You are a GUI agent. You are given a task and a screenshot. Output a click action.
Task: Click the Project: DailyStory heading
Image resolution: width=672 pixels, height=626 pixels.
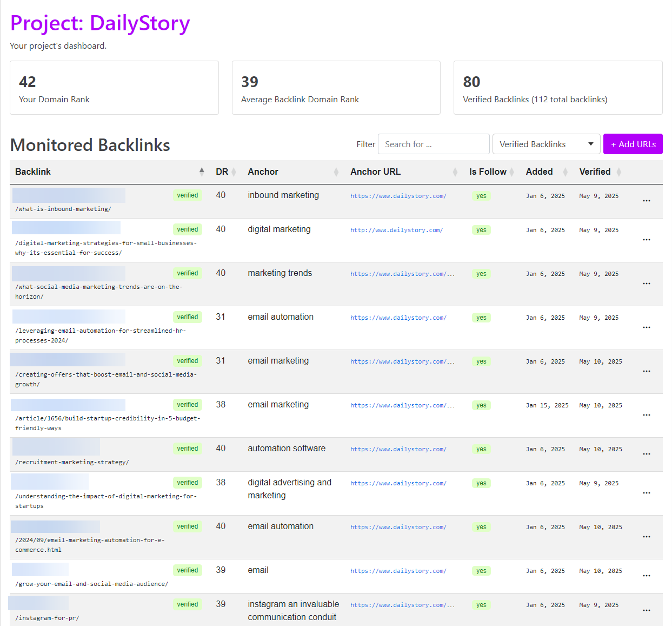tap(100, 23)
